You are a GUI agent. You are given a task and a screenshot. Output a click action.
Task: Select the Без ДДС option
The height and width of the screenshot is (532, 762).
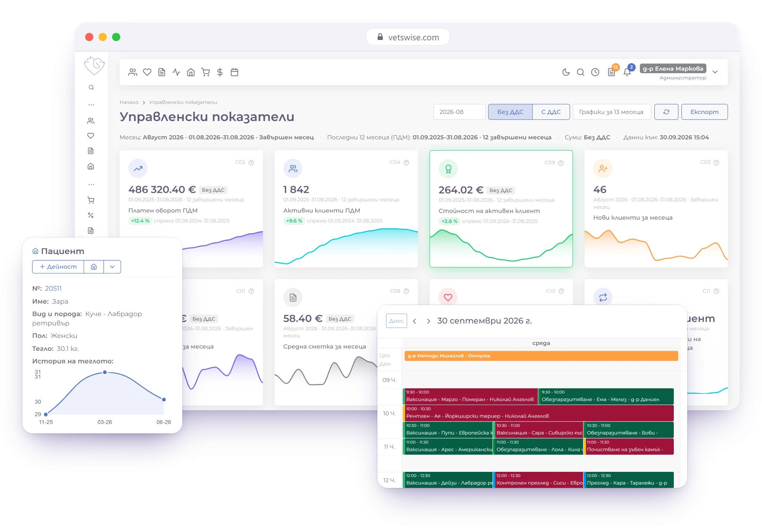[x=510, y=112]
